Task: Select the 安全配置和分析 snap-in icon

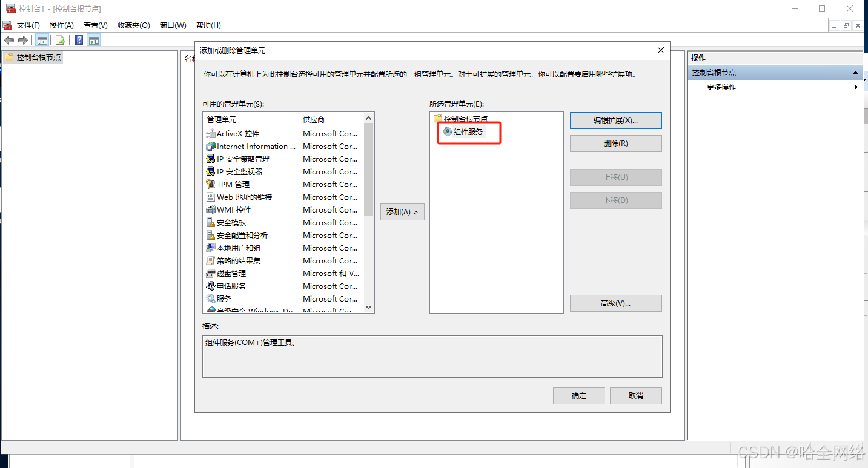Action: pyautogui.click(x=211, y=236)
